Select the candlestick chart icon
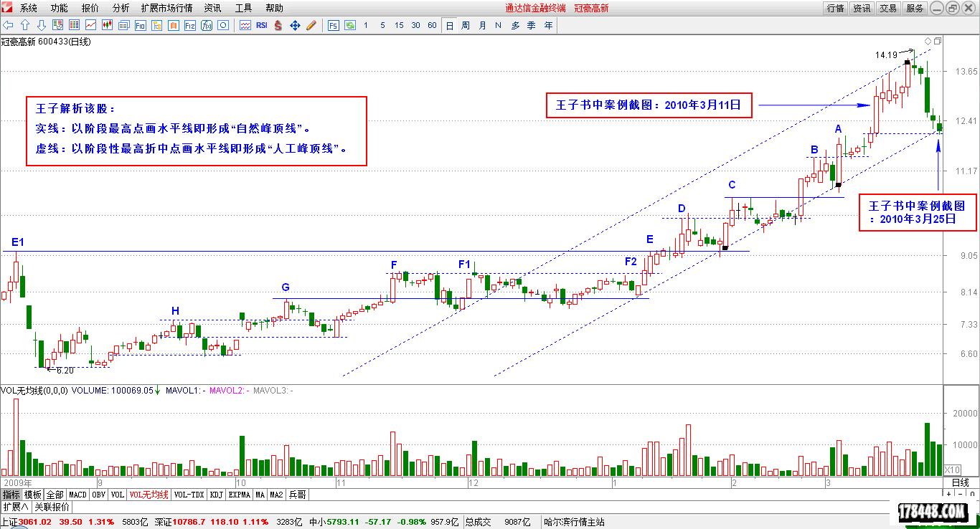 click(108, 25)
